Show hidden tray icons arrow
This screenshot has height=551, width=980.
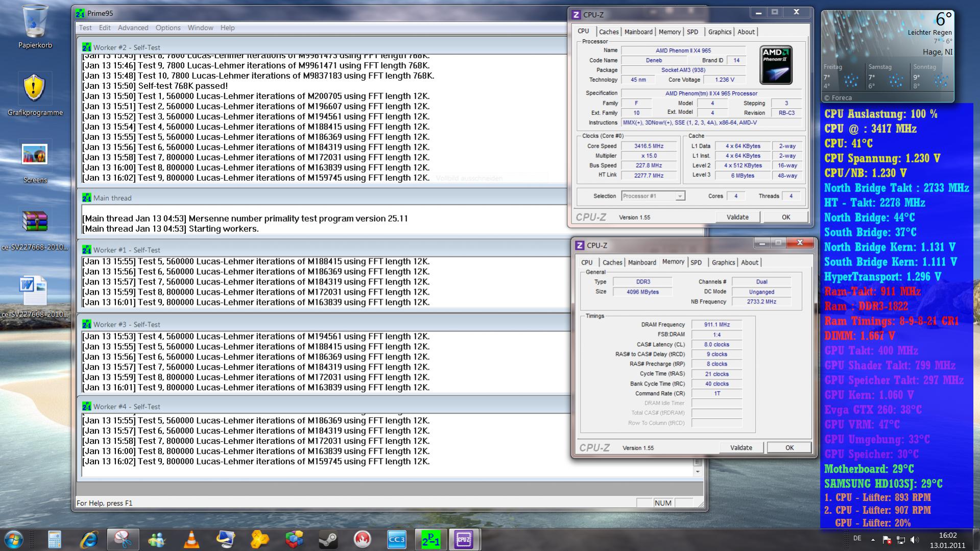coord(873,539)
